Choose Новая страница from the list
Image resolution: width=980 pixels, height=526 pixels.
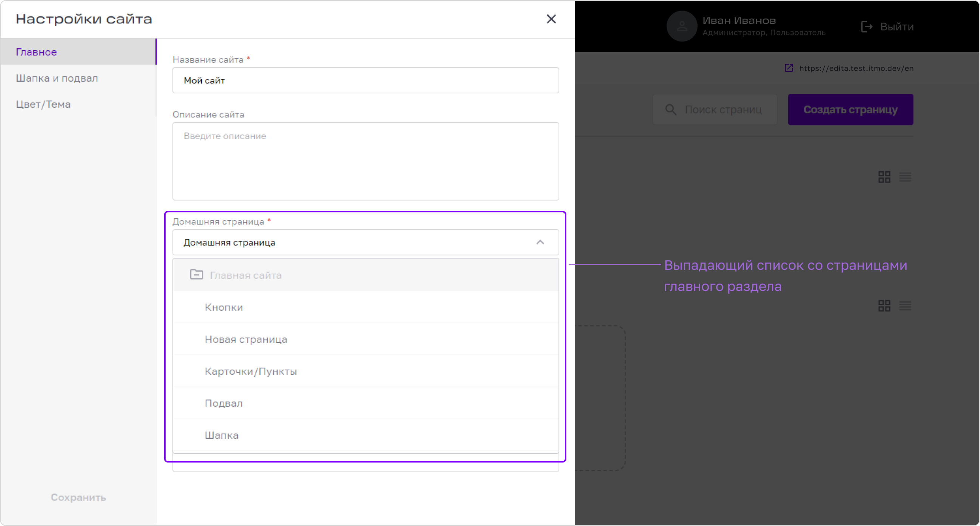(366, 339)
